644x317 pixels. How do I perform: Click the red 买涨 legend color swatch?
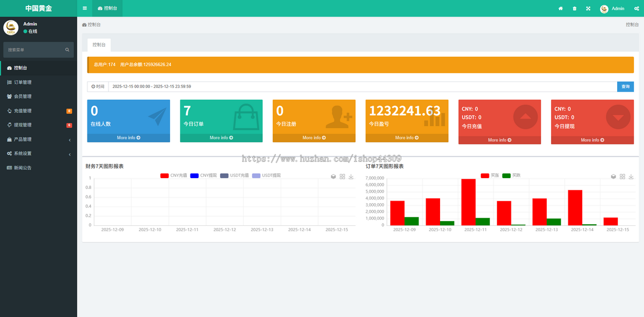pos(485,175)
